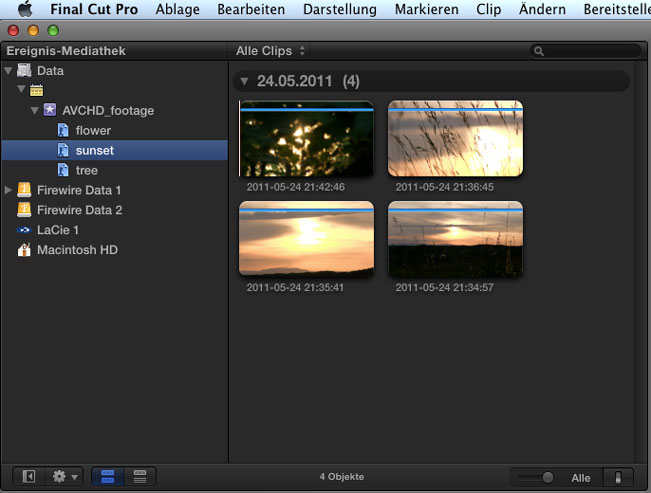Image resolution: width=651 pixels, height=493 pixels.
Task: Open the Markieren menu
Action: tap(426, 10)
